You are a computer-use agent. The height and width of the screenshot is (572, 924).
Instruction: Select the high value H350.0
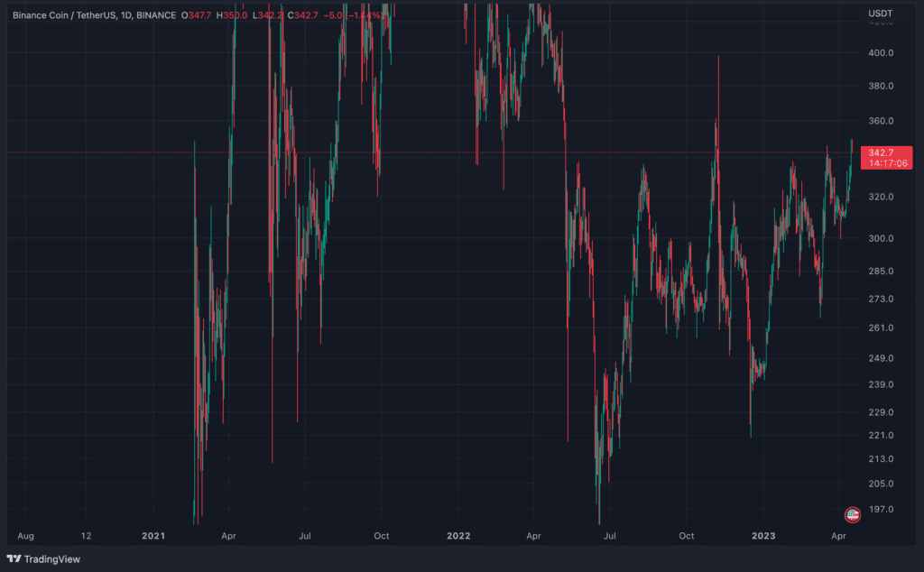(232, 15)
